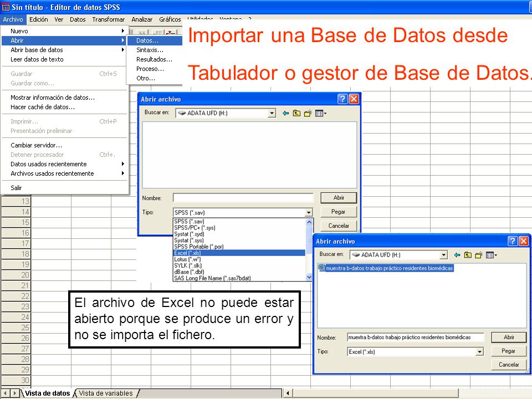Click SPSS data editor title bar icon
Screen dimensions: 532x399
tap(6, 7)
